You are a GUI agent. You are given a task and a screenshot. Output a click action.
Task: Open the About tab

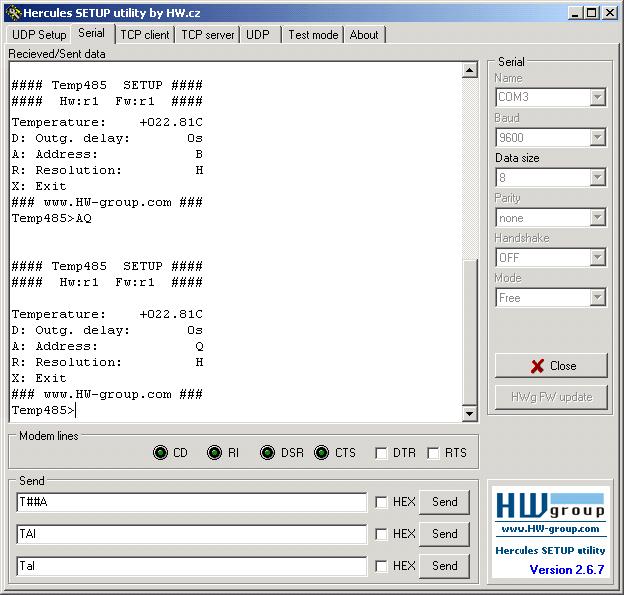[x=364, y=35]
